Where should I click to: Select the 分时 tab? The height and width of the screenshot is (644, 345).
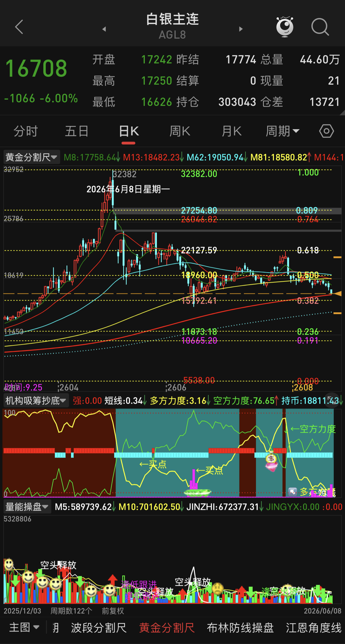[26, 131]
